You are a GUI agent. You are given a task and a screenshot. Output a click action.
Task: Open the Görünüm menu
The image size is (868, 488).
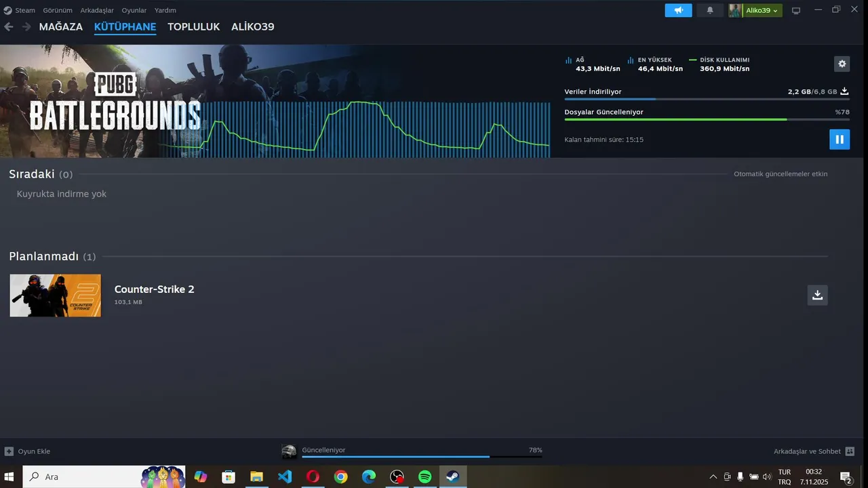coord(58,10)
